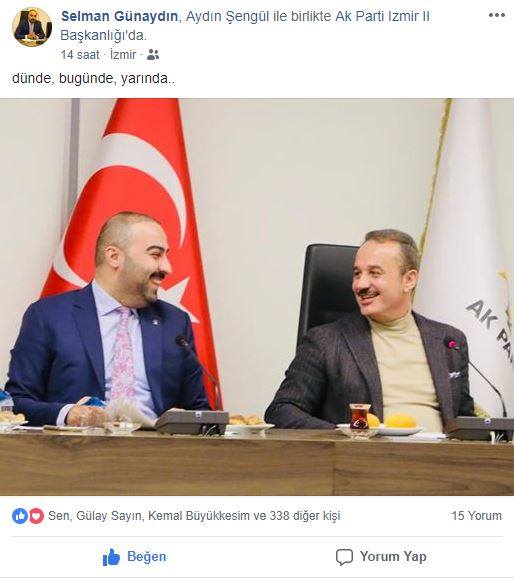Click Selman Günaydın's profile picture
The height and width of the screenshot is (579, 514).
(x=32, y=27)
